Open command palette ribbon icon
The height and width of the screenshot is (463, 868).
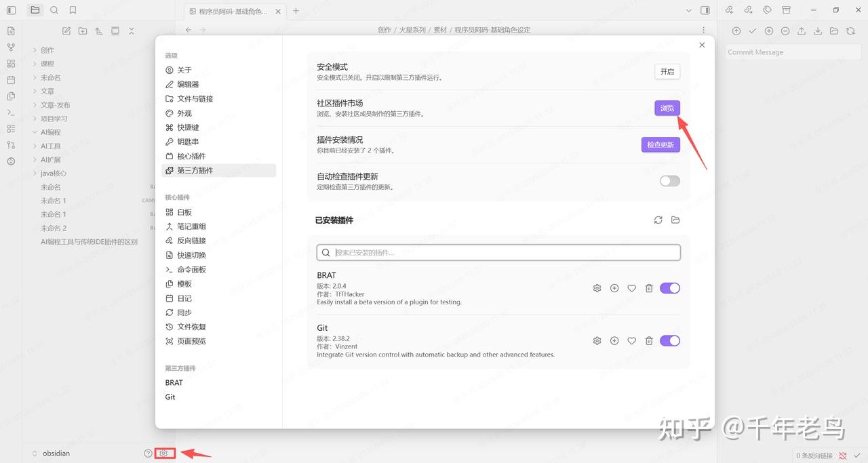pyautogui.click(x=11, y=113)
